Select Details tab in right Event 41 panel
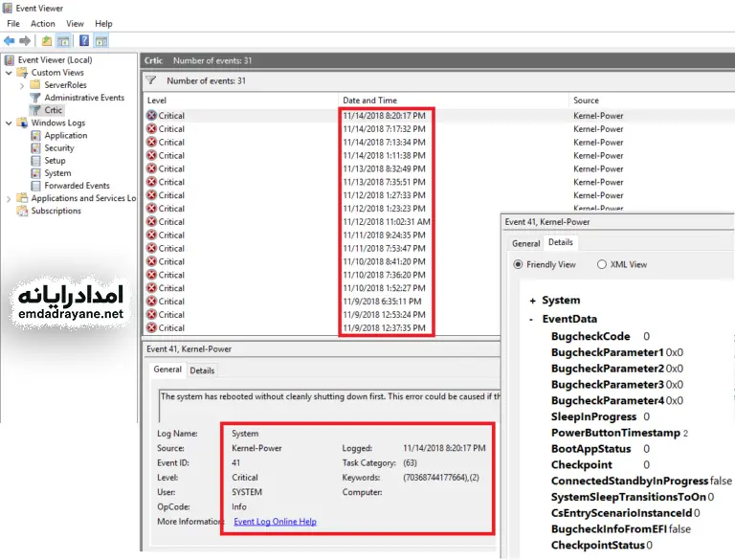735x560 pixels. click(561, 242)
